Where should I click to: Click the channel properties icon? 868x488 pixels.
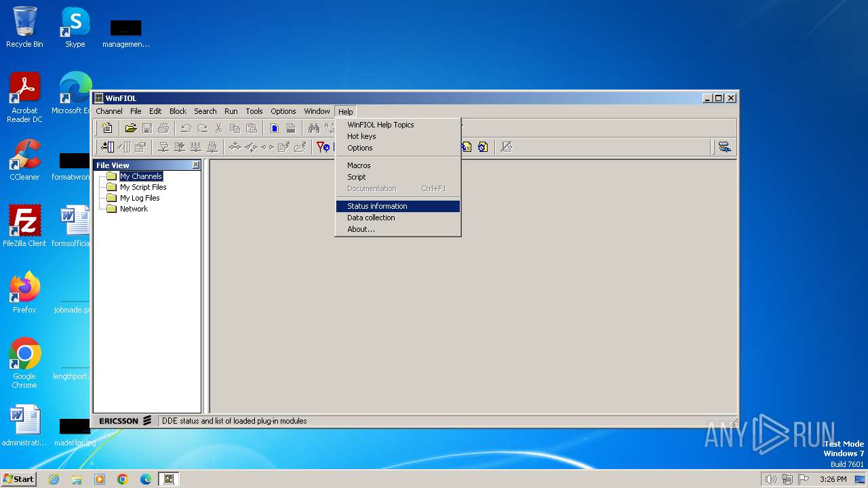click(x=140, y=146)
